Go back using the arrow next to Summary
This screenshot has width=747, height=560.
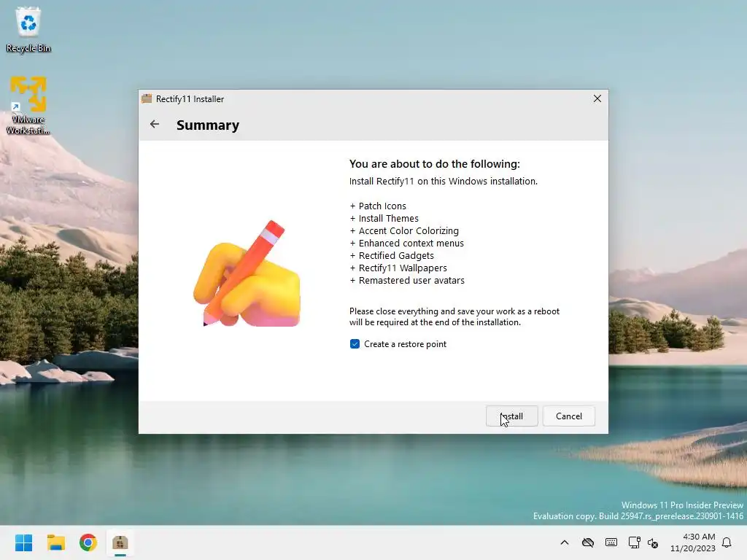coord(155,124)
